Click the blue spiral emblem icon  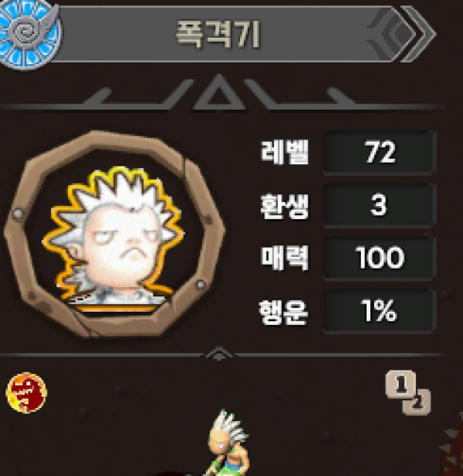pos(30,33)
